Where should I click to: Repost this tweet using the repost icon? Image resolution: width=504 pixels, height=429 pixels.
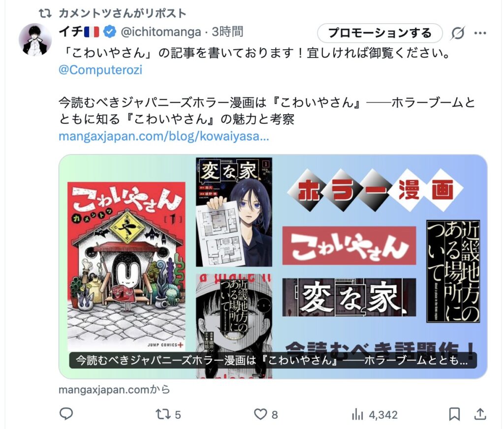[163, 414]
